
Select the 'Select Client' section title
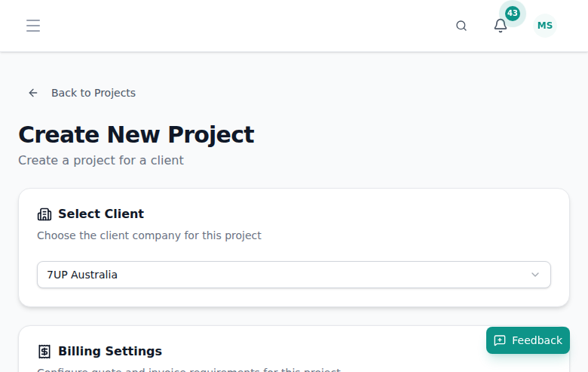101,214
